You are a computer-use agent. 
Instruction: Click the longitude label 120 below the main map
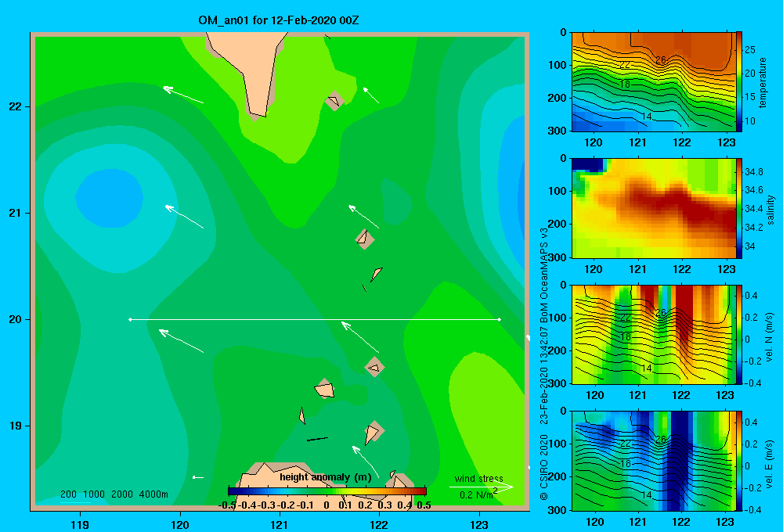[180, 524]
